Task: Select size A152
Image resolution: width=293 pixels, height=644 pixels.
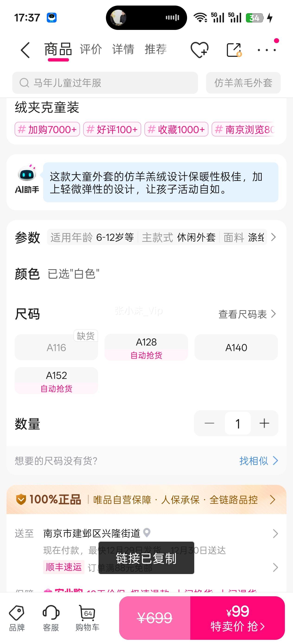Action: pos(56,381)
